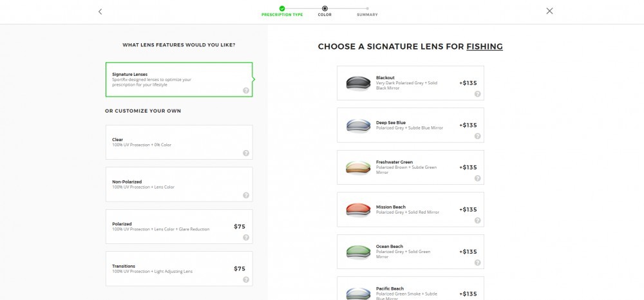644x300 pixels.
Task: Show help info for Transitions lens
Action: tap(245, 279)
